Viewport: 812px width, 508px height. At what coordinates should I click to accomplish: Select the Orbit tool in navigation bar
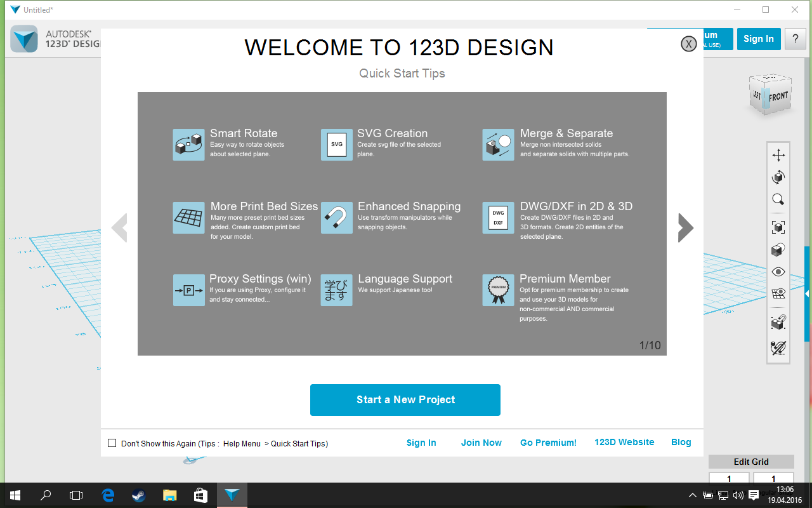pos(778,177)
